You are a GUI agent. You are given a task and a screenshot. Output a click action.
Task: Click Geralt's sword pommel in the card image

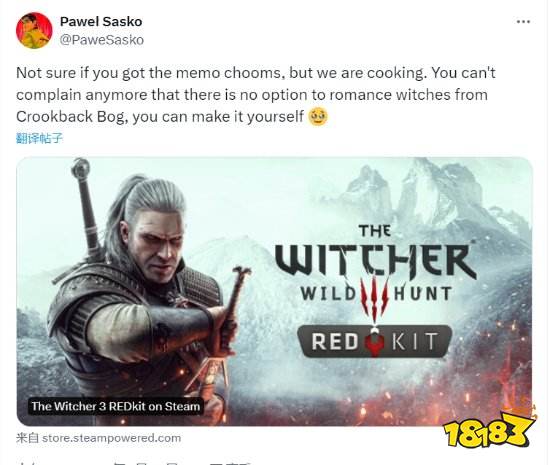(x=81, y=166)
